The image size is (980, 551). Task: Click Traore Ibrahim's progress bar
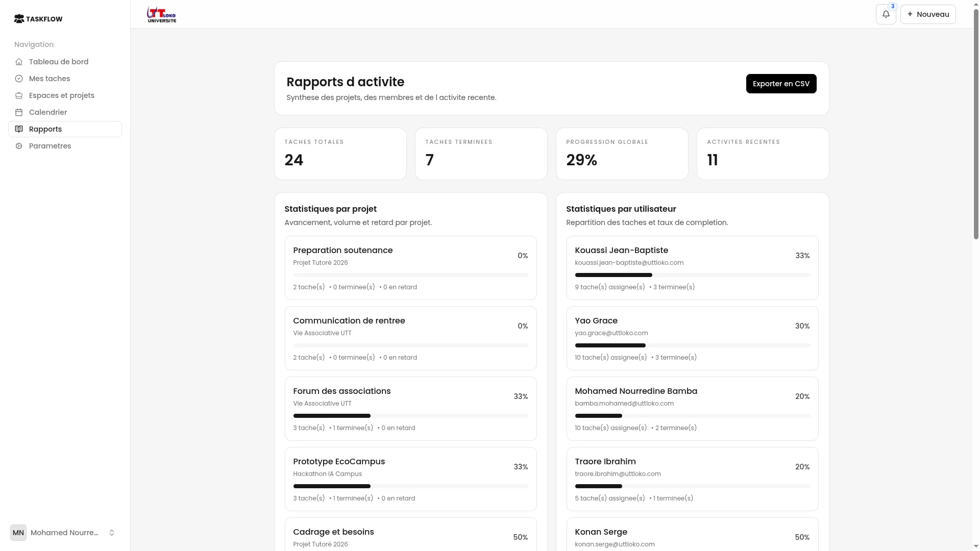tap(692, 486)
